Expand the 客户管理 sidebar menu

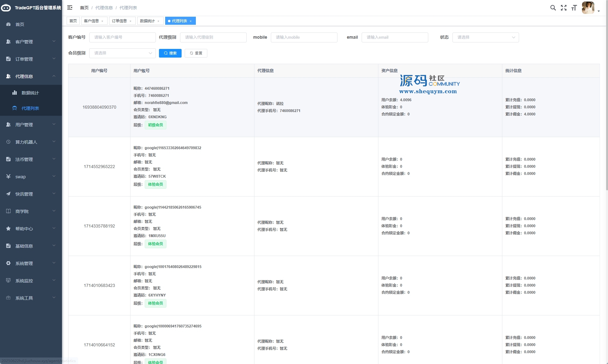pyautogui.click(x=31, y=42)
